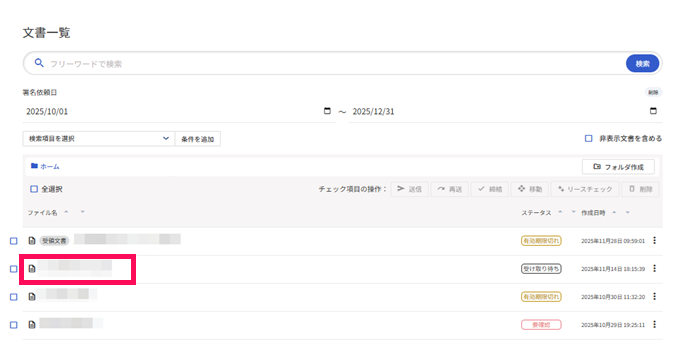Open more options for the 2025年10月30日 document
The height and width of the screenshot is (362, 679).
tap(654, 297)
